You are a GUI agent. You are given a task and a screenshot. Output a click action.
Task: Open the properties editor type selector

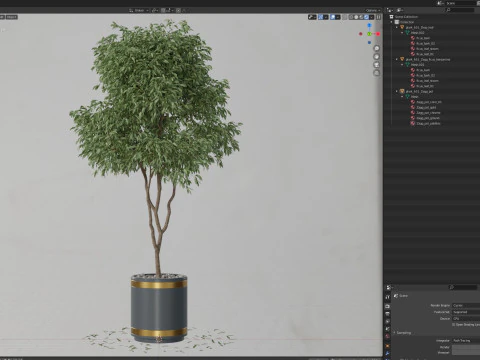(389, 287)
